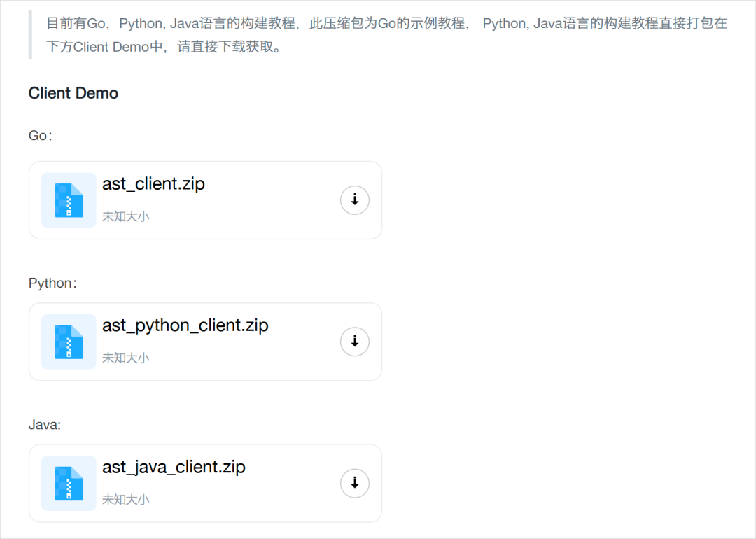This screenshot has height=539, width=756.
Task: Click the Go: section label
Action: click(41, 136)
